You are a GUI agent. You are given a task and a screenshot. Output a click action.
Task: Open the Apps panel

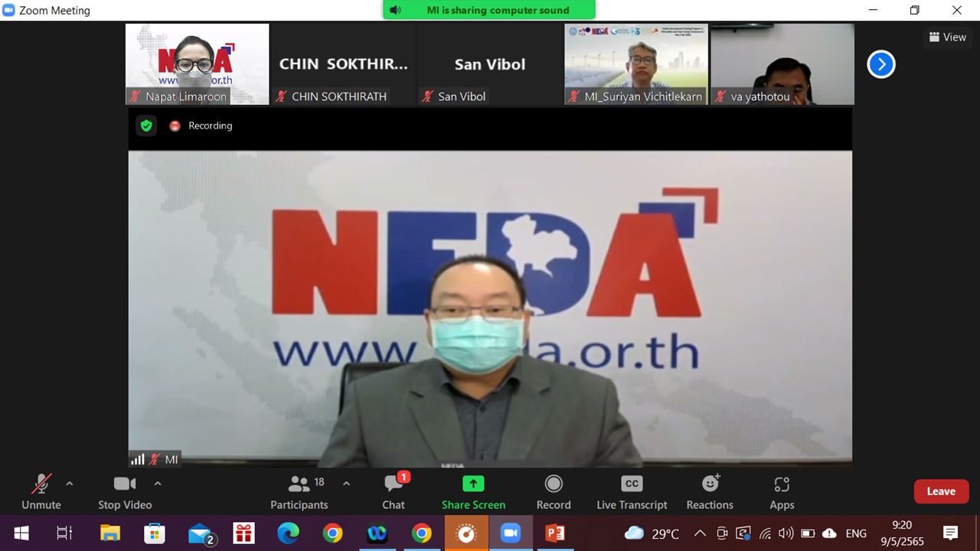pyautogui.click(x=782, y=492)
